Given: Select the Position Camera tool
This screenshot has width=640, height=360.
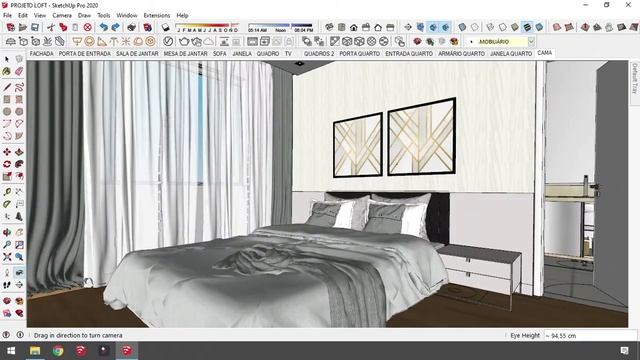Looking at the screenshot, I should 7,273.
